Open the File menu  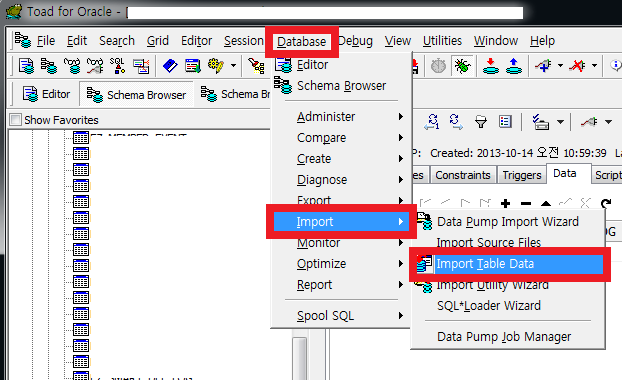pos(46,41)
